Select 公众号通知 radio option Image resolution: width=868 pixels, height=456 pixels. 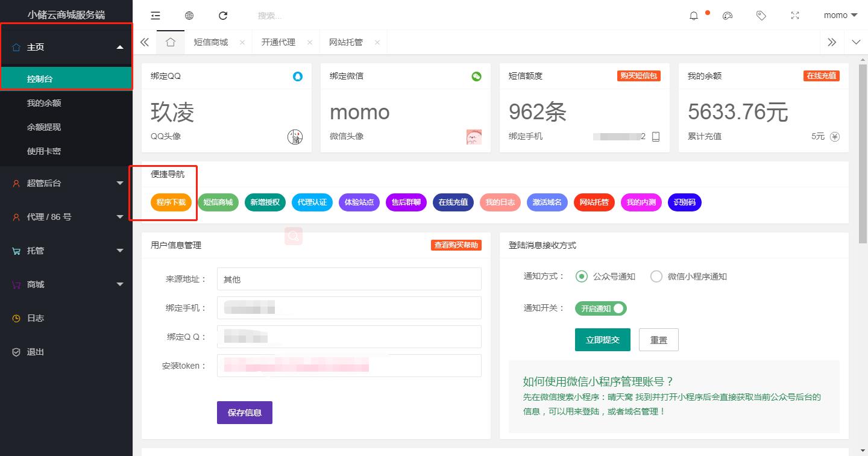pyautogui.click(x=606, y=276)
